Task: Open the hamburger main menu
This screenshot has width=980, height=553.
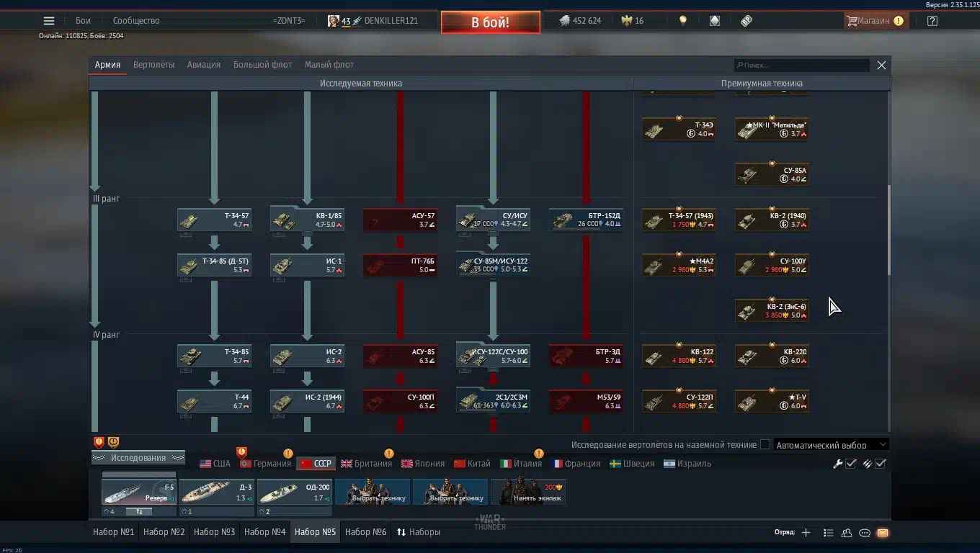Action: coord(49,21)
